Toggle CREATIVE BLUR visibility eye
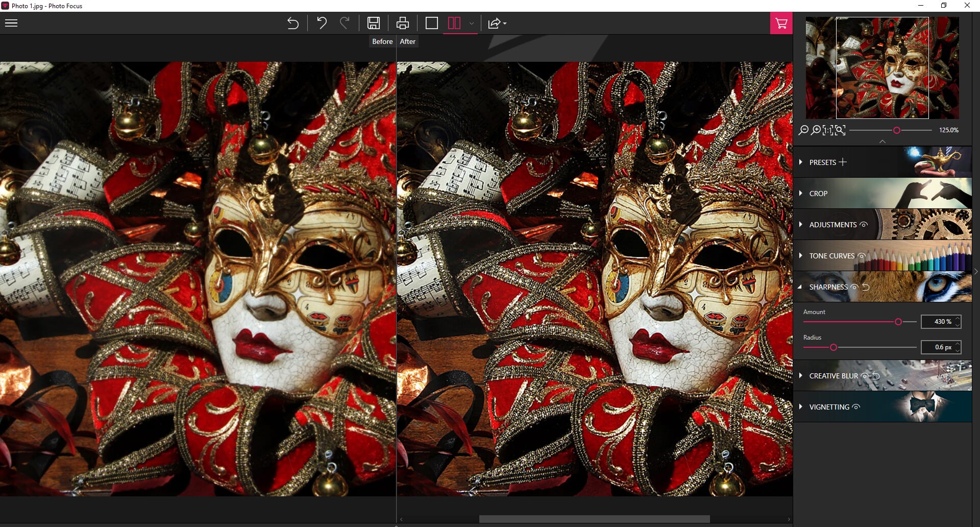The height and width of the screenshot is (527, 980). click(865, 375)
